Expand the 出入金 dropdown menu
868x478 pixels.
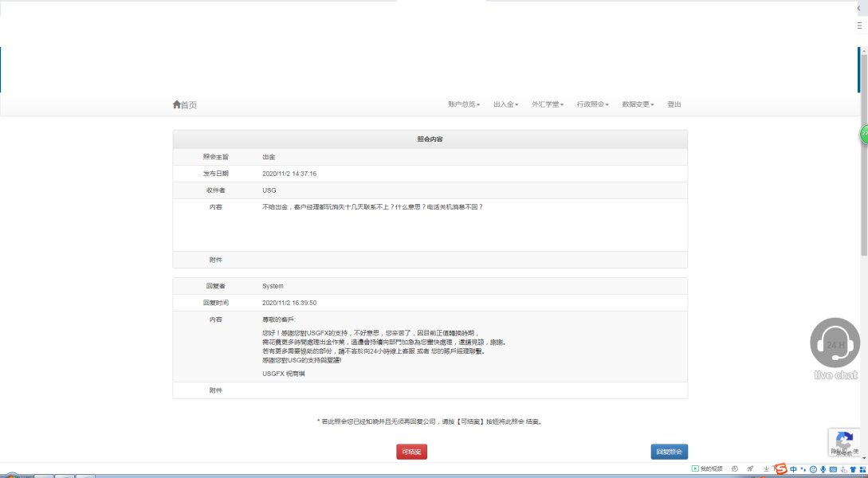pyautogui.click(x=505, y=104)
